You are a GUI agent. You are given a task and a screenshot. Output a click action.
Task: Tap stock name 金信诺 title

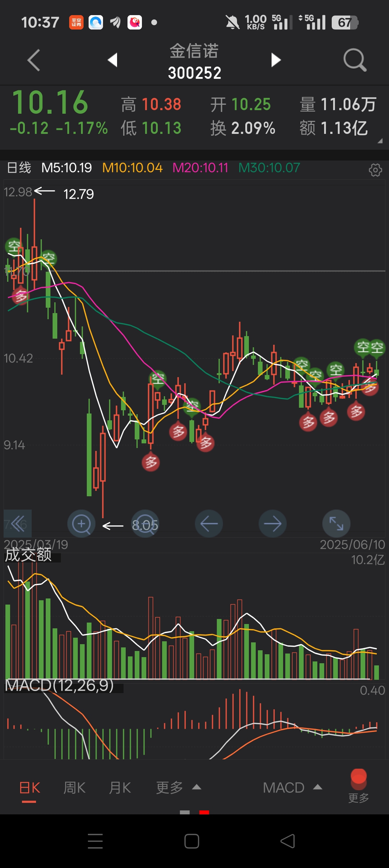click(194, 51)
